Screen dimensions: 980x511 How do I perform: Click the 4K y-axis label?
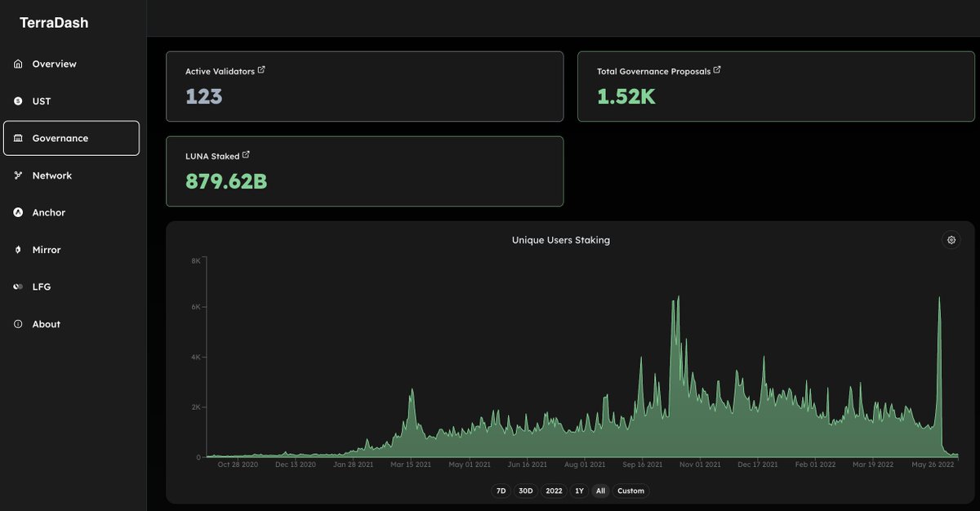196,358
